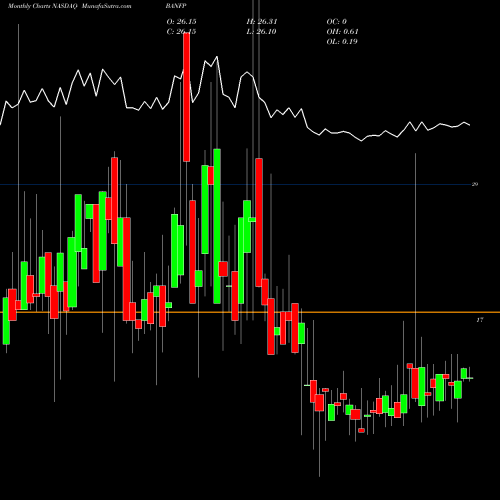Click the close price value 'C:'
The height and width of the screenshot is (500, 500).
pos(181,32)
